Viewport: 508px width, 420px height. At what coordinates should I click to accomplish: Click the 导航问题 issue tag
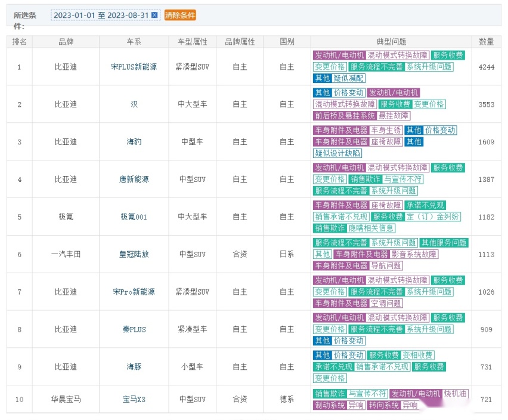pyautogui.click(x=386, y=265)
